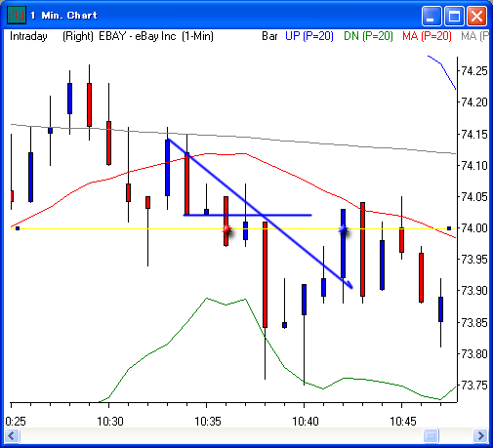This screenshot has height=448, width=493.
Task: Click the 10:35 time axis label
Action: pos(208,422)
